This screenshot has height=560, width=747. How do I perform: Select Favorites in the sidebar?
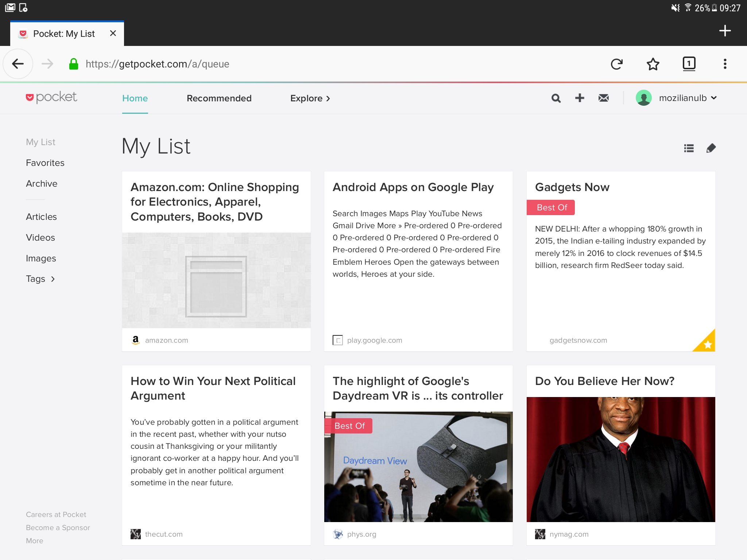pos(45,163)
